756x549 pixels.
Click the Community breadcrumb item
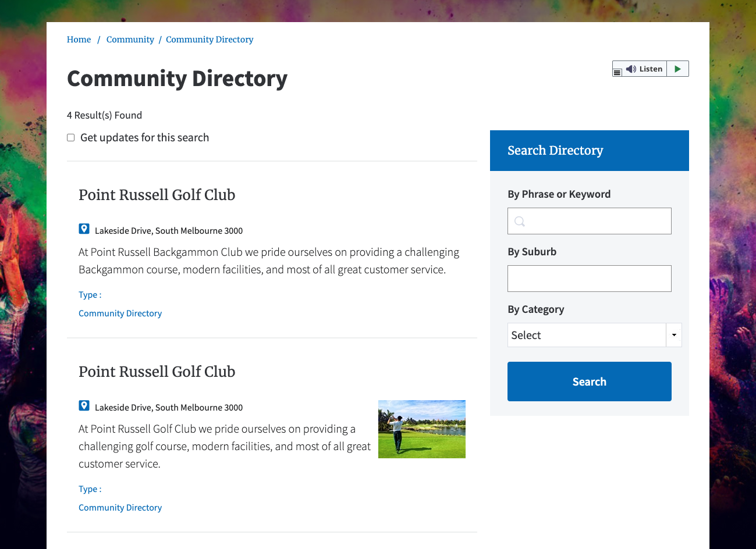[130, 40]
